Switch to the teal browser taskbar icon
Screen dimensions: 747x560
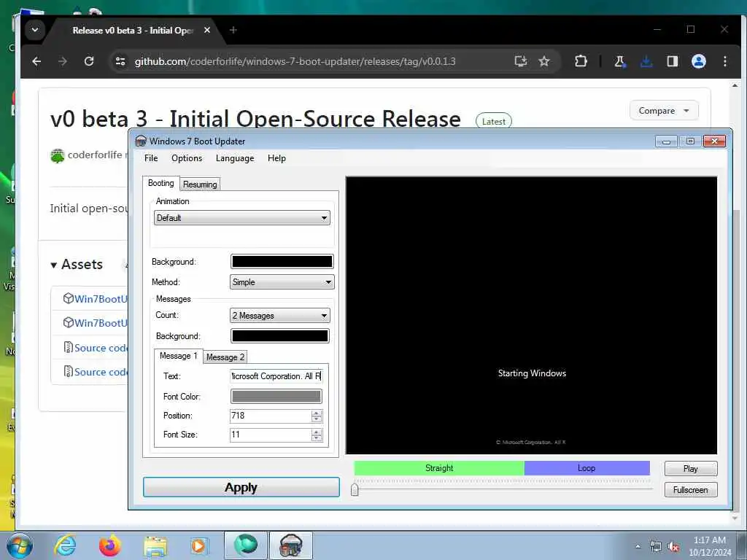245,545
